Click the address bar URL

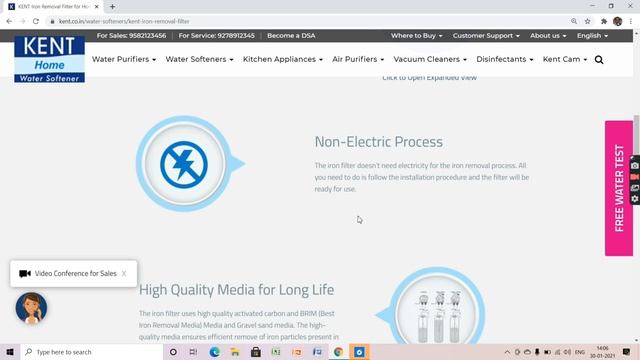coord(124,21)
